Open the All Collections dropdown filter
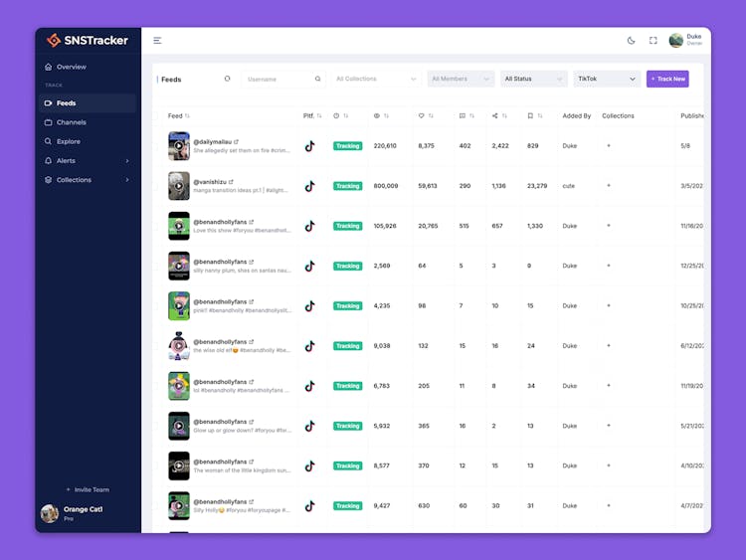Image resolution: width=746 pixels, height=560 pixels. click(x=376, y=79)
